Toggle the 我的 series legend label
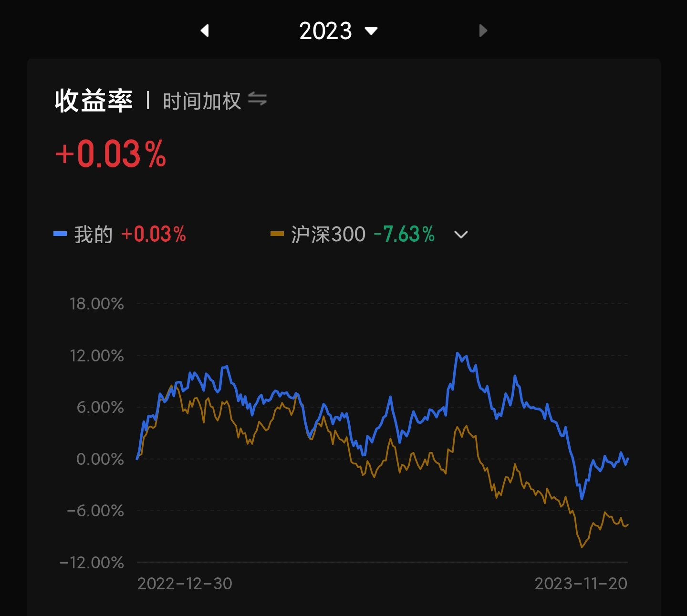The image size is (687, 616). (94, 235)
